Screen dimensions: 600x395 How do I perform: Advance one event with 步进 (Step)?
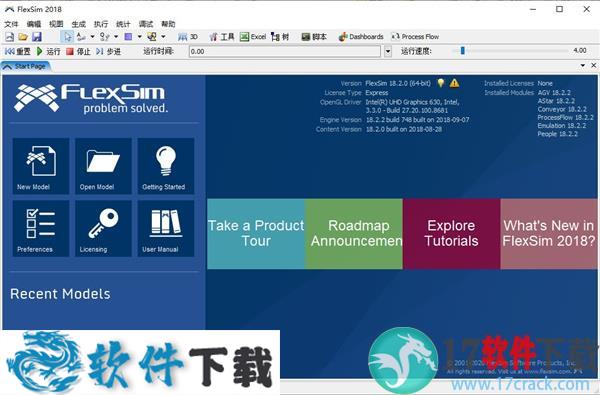(108, 51)
